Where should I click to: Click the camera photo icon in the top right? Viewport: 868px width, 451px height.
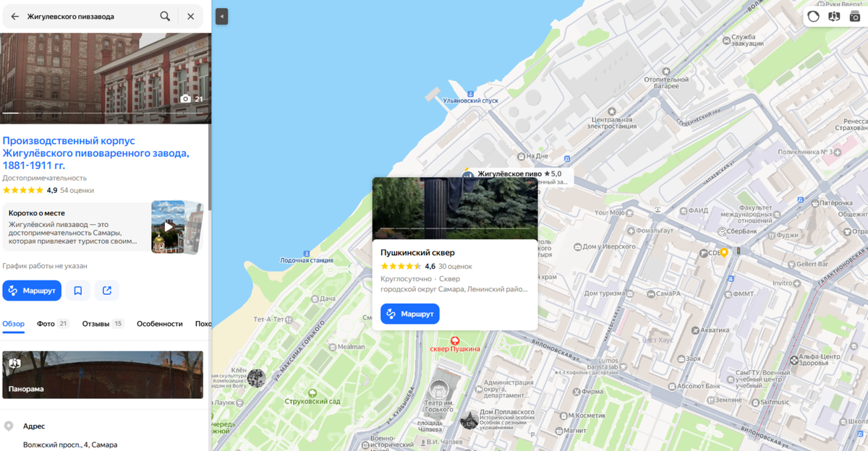(855, 16)
